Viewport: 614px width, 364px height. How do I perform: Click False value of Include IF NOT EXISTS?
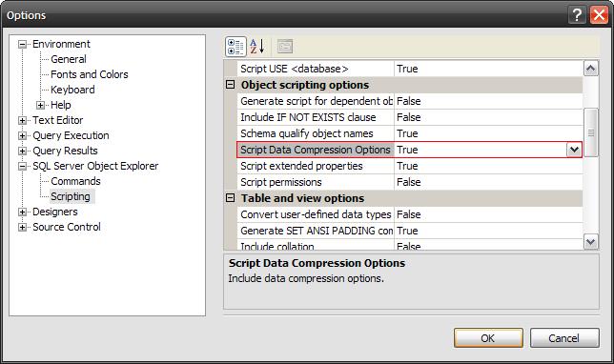(408, 117)
